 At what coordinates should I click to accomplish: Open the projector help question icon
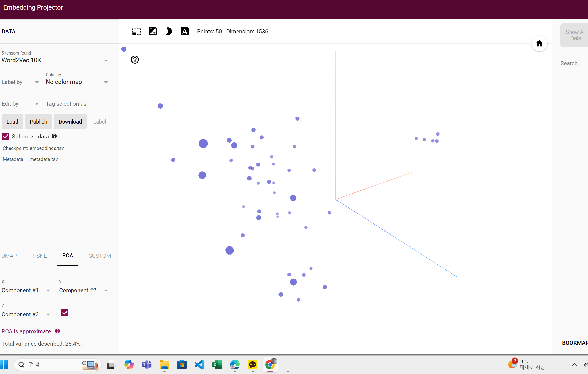point(135,60)
